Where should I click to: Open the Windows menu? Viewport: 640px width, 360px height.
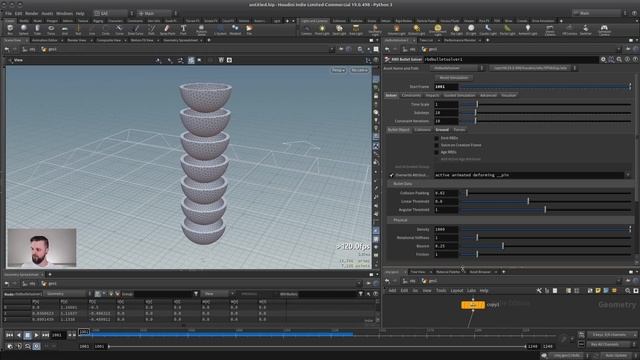click(64, 13)
